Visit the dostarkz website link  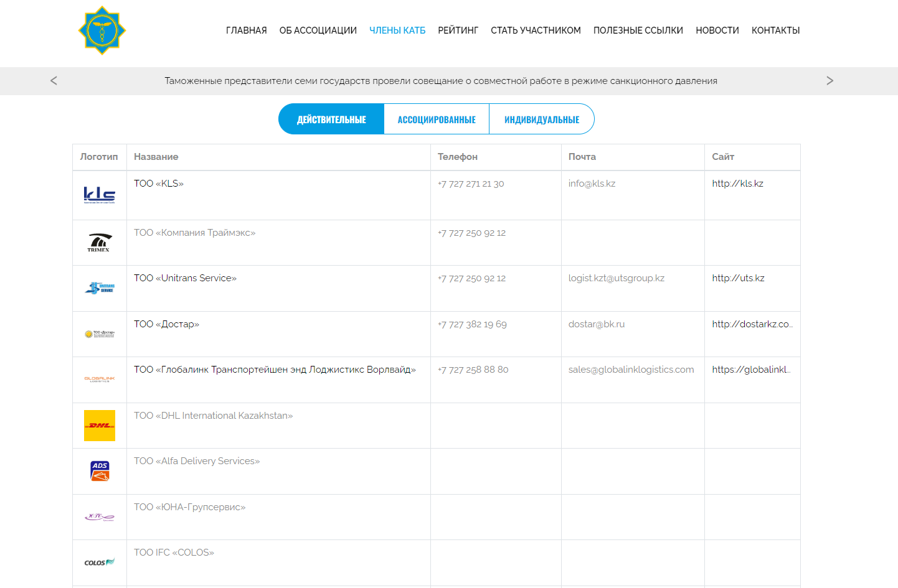click(x=752, y=324)
